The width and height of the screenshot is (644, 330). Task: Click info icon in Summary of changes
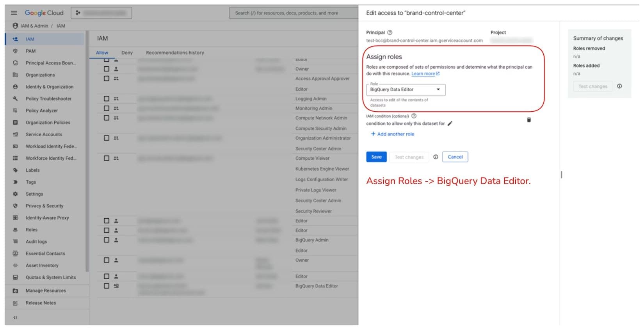point(619,86)
